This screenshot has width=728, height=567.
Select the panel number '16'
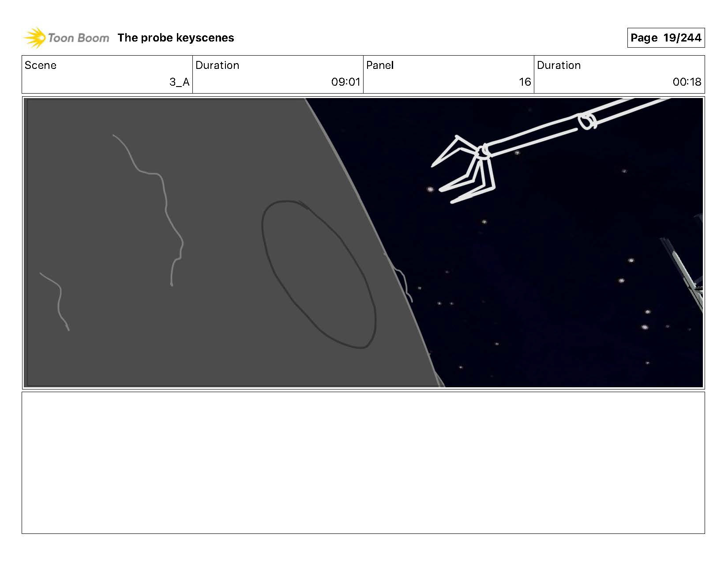coord(525,82)
